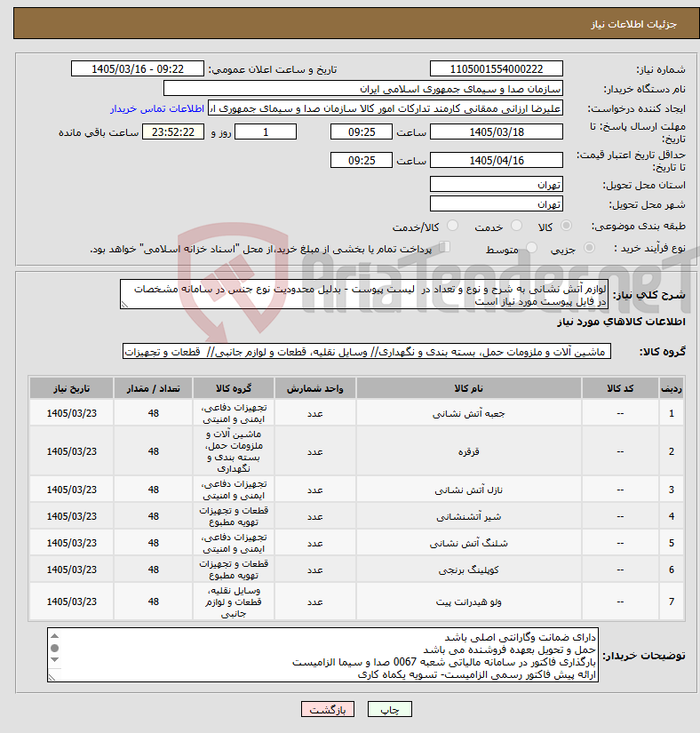The width and height of the screenshot is (700, 733).
Task: Click the تاریخ نیاز column header
Action: pos(71,388)
